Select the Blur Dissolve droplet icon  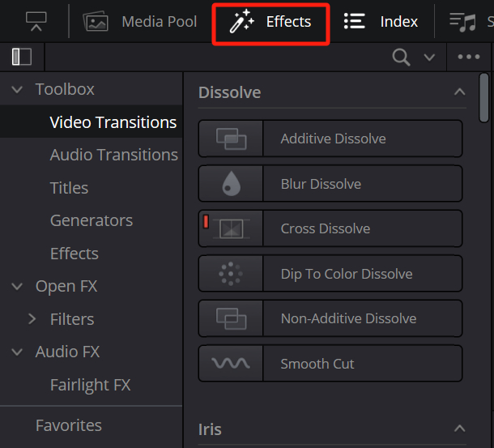[231, 184]
